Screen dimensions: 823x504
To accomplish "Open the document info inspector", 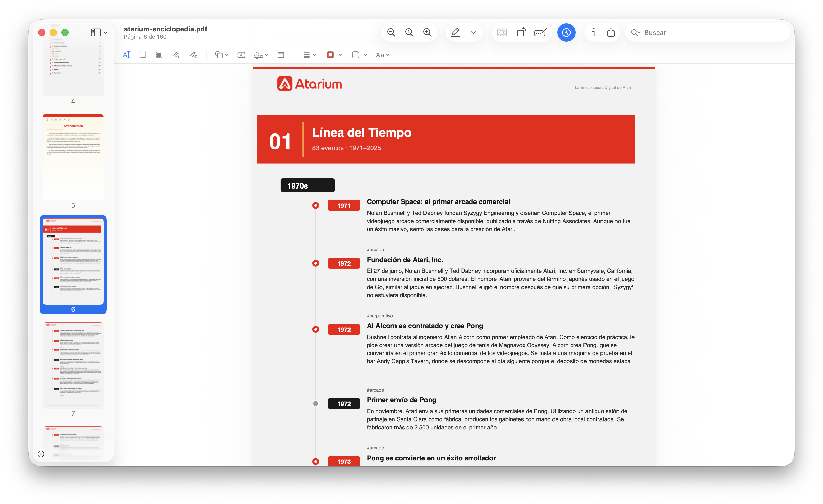I will coord(594,33).
